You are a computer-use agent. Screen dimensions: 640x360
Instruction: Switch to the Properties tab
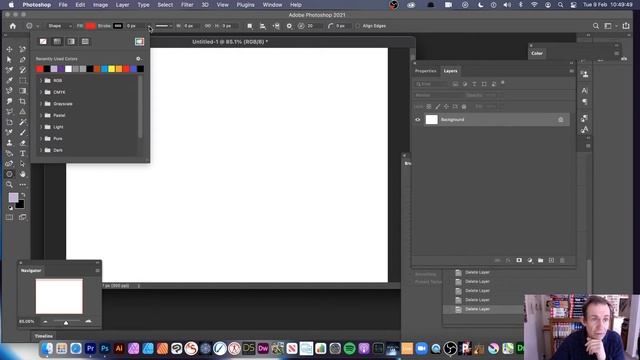[x=425, y=71]
